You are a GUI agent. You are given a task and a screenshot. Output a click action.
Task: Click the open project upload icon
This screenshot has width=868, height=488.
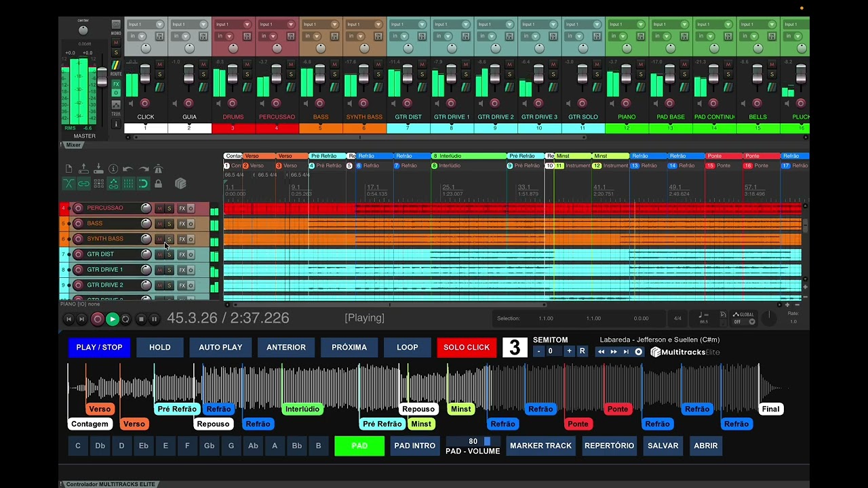[83, 169]
